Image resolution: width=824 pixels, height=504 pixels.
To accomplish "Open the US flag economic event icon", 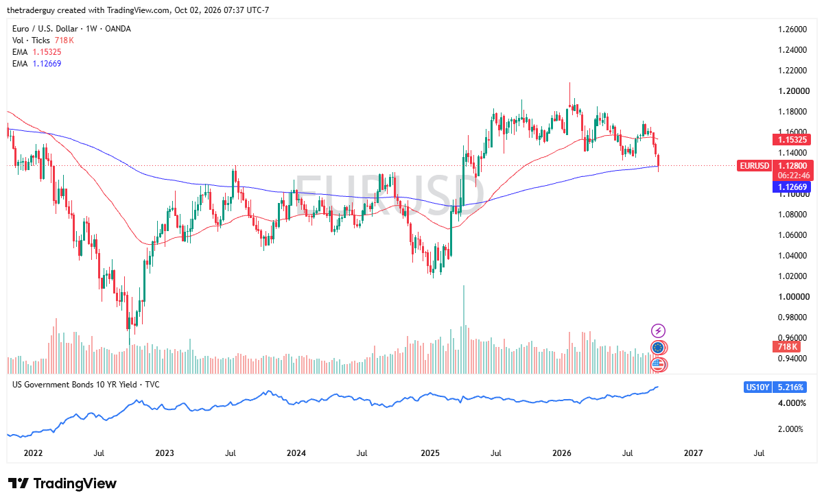I will tap(658, 364).
